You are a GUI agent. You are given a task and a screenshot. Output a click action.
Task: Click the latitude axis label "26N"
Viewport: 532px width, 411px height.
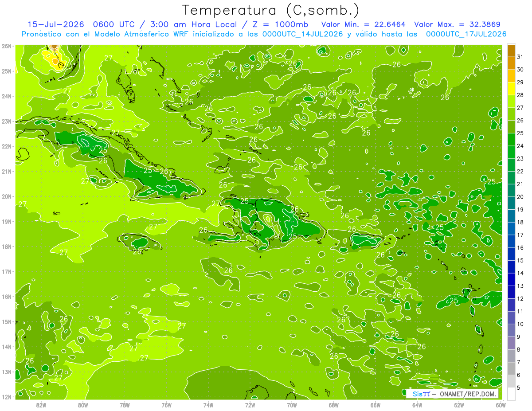pyautogui.click(x=6, y=46)
